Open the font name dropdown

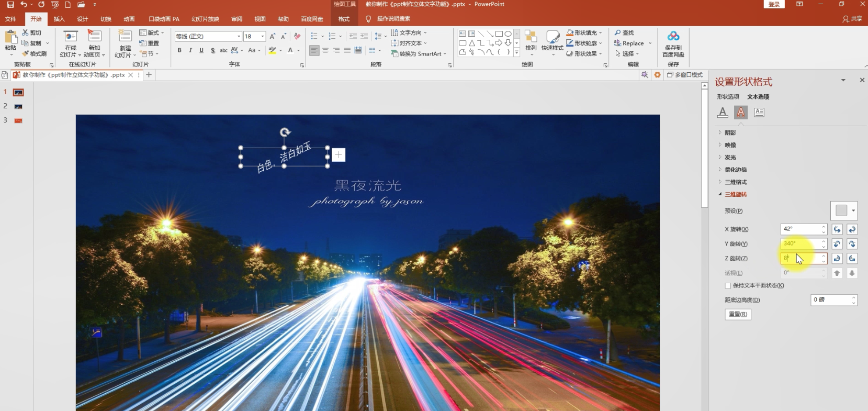pos(239,36)
